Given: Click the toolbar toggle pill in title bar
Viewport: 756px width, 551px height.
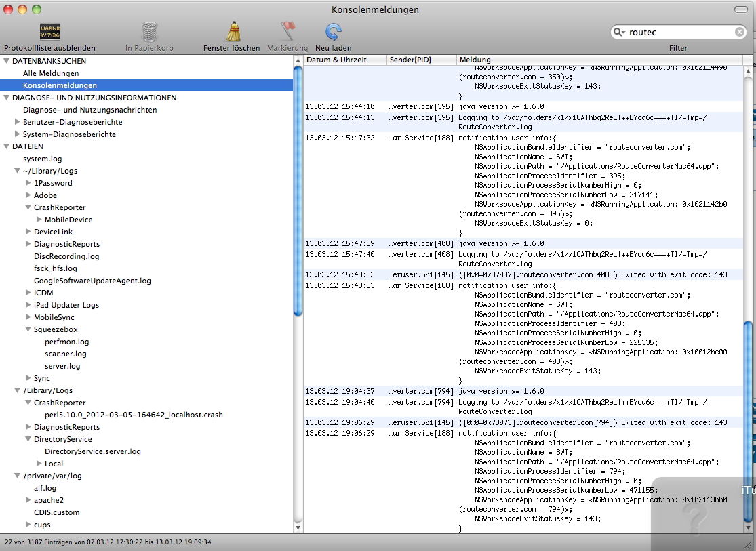Looking at the screenshot, I should click(741, 9).
